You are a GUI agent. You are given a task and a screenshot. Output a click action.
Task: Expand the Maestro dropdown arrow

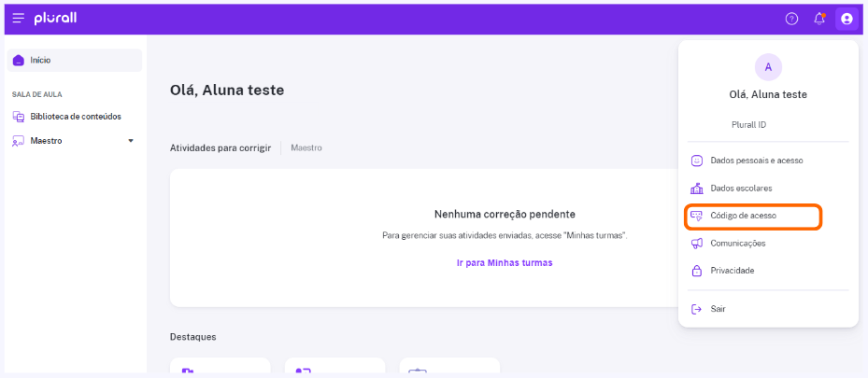pos(131,141)
